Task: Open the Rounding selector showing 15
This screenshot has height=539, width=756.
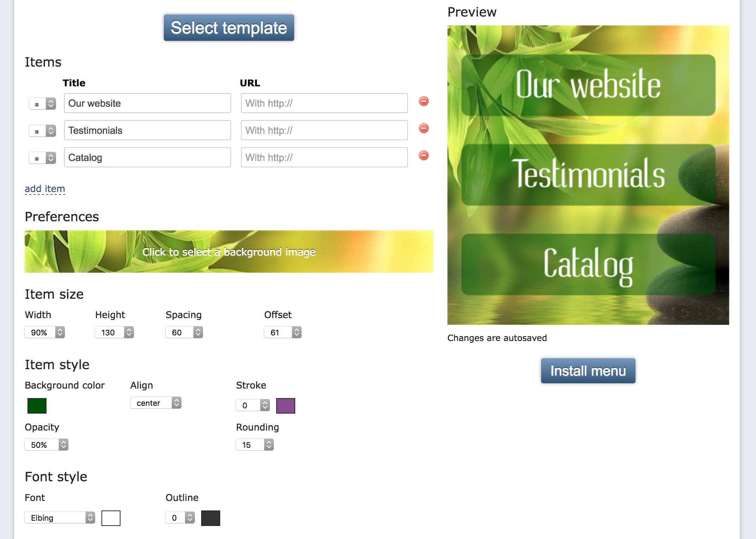Action: click(x=255, y=445)
